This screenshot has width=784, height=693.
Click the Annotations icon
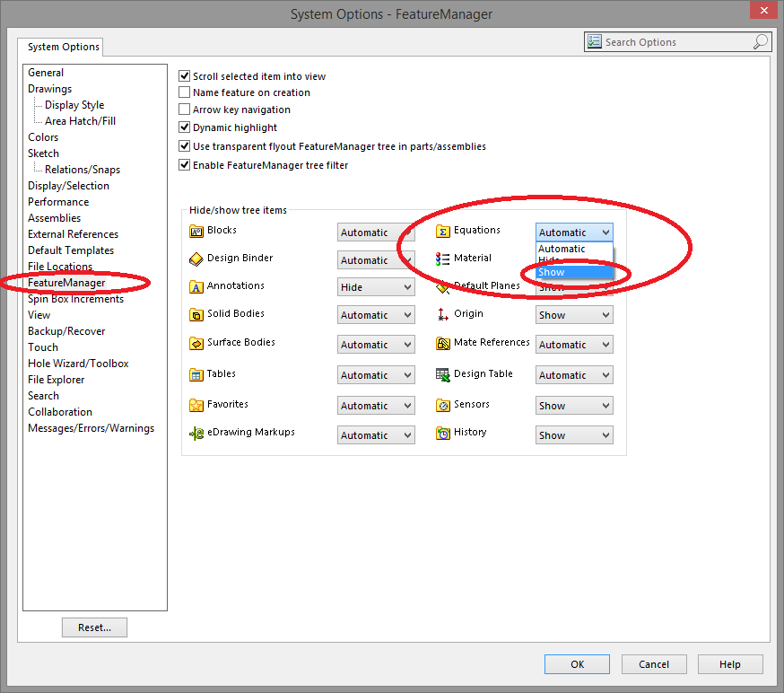pos(196,287)
